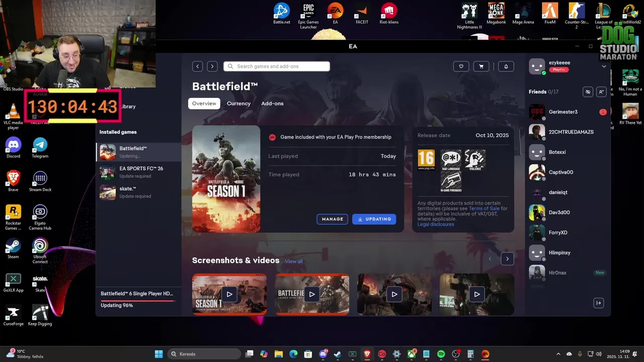Open the weather widget on taskbar

coord(25,354)
